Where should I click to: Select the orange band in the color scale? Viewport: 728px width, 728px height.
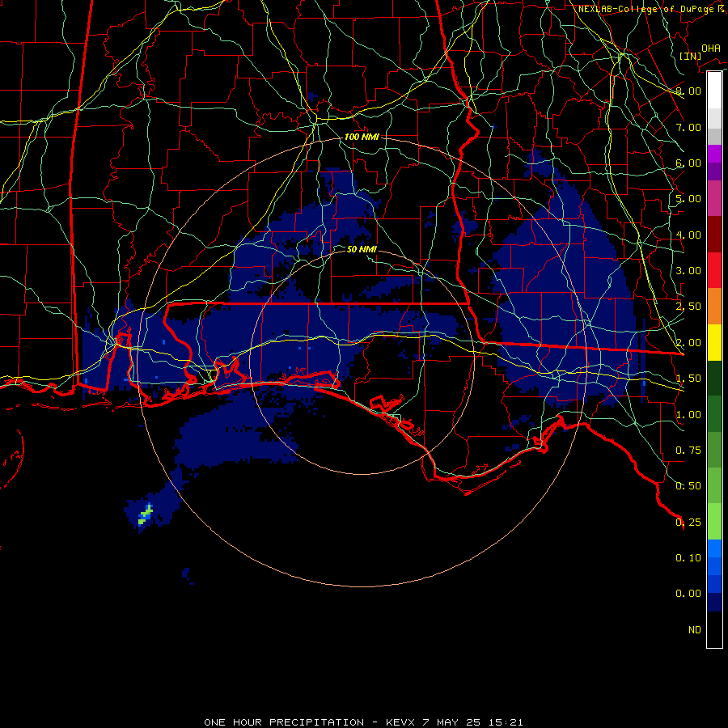(714, 307)
